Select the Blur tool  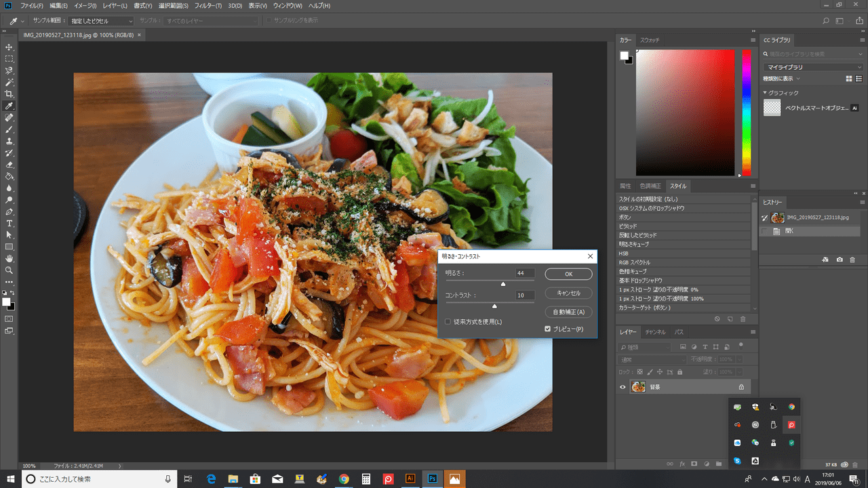9,188
